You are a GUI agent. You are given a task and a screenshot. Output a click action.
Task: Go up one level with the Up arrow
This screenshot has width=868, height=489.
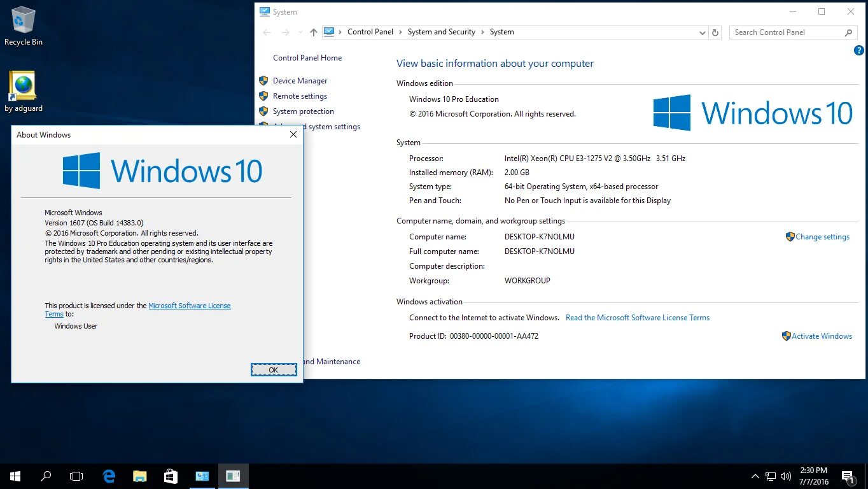pyautogui.click(x=313, y=32)
